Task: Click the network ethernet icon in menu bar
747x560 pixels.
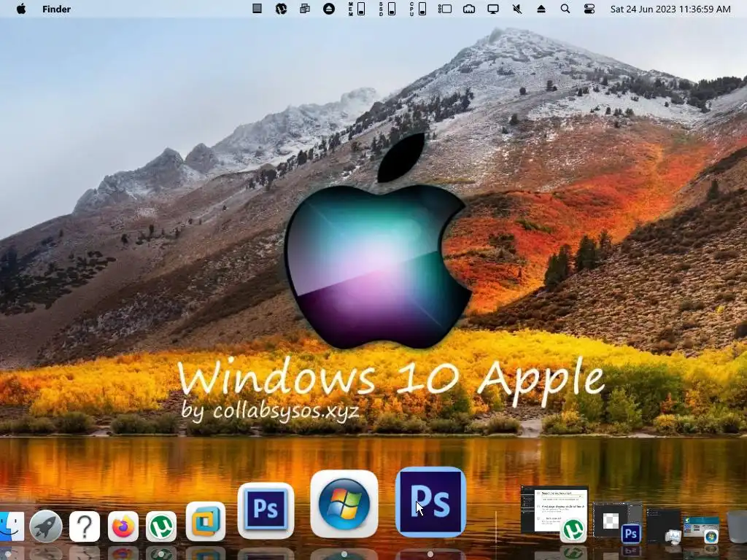Action: pyautogui.click(x=469, y=9)
